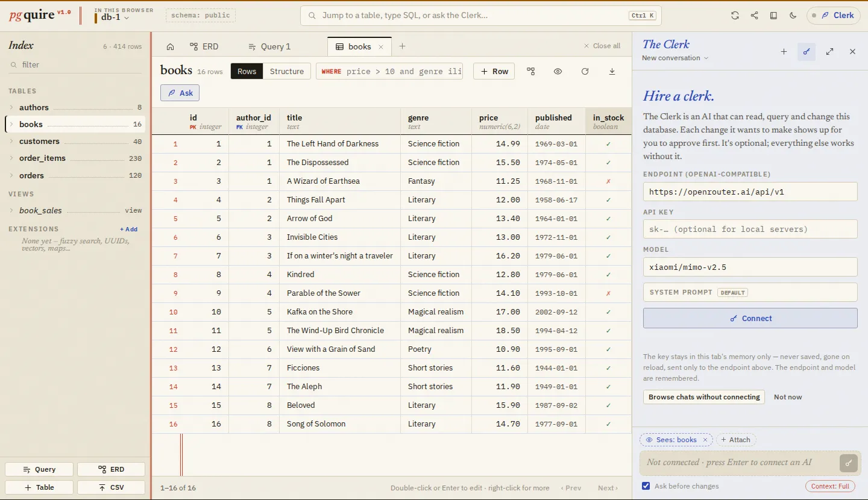This screenshot has height=500, width=868.
Task: Click the key/connection icon in Clerk header
Action: pos(807,52)
